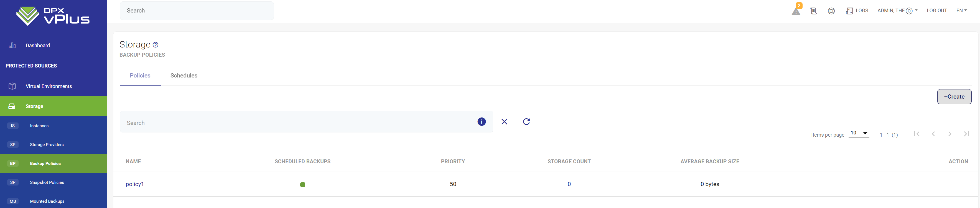Expand the Items per page dropdown

click(859, 133)
